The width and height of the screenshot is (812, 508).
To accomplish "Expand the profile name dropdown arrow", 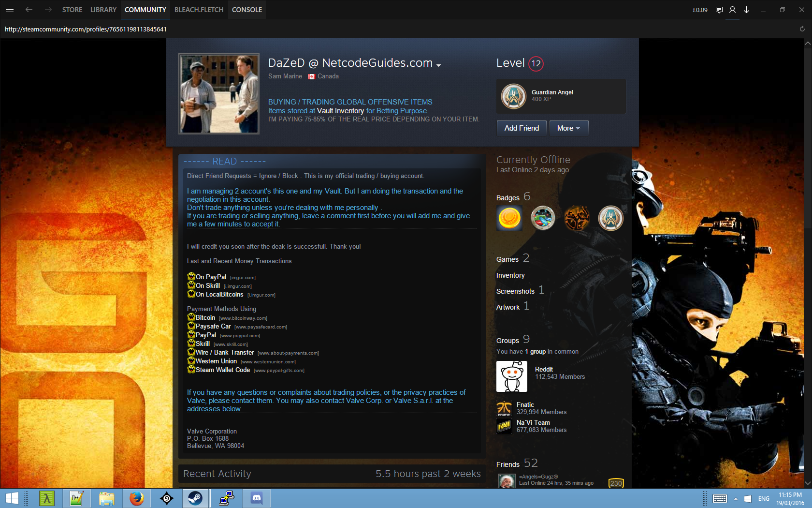I will [438, 65].
